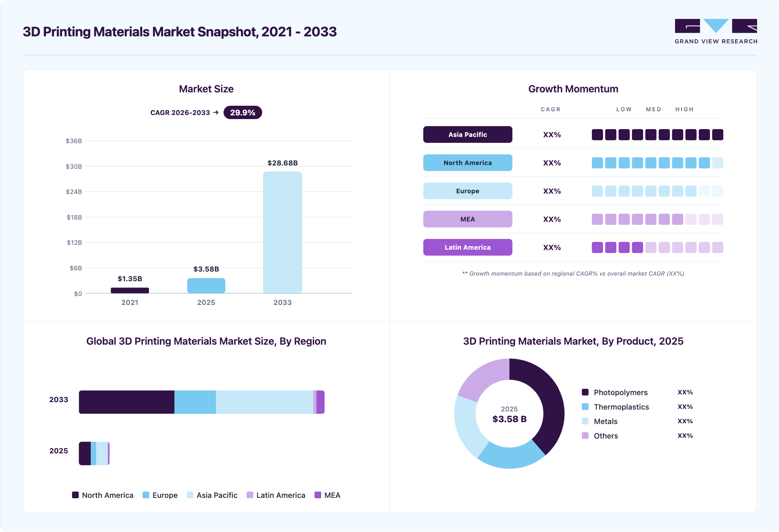The width and height of the screenshot is (779, 532).
Task: Click the $1.35B value label
Action: click(130, 279)
